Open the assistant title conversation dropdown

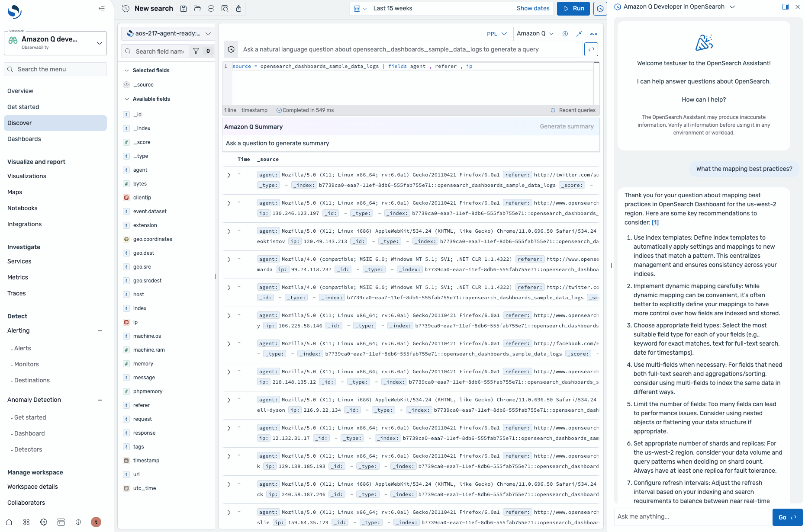coord(732,6)
